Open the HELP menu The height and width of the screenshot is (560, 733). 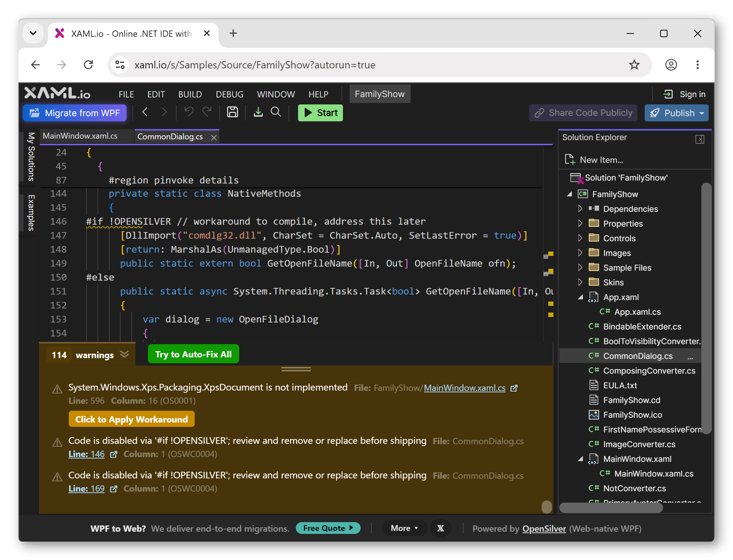318,94
